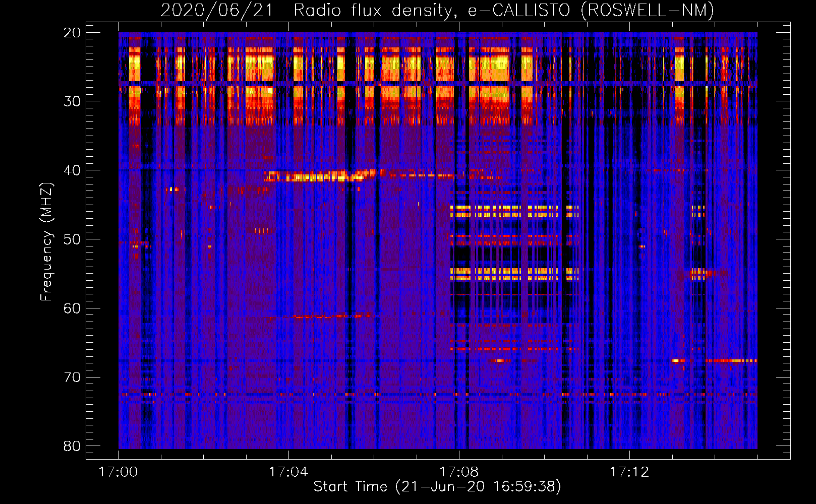Select the 17:04 time tick label
Image resolution: width=816 pixels, height=504 pixels.
[288, 472]
